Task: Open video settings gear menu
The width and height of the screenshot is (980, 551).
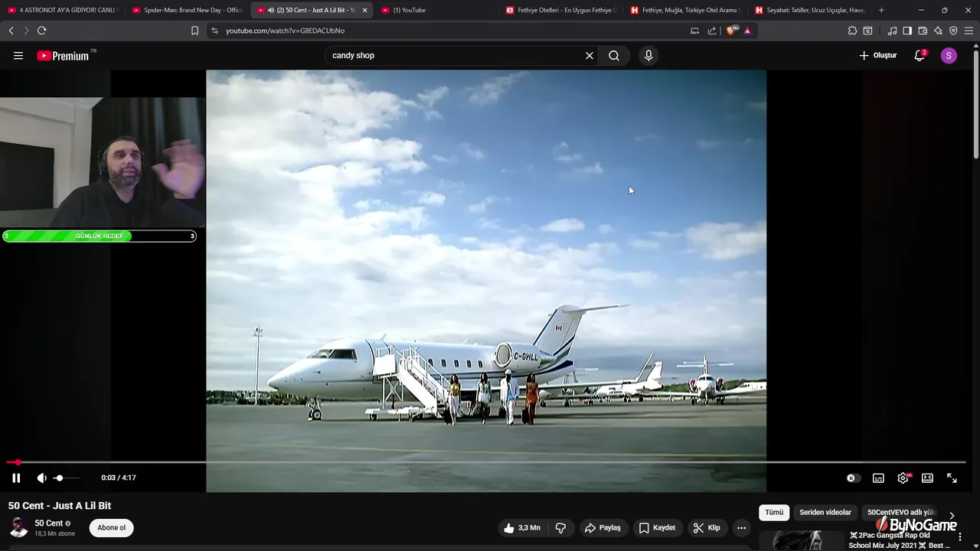Action: pyautogui.click(x=903, y=478)
